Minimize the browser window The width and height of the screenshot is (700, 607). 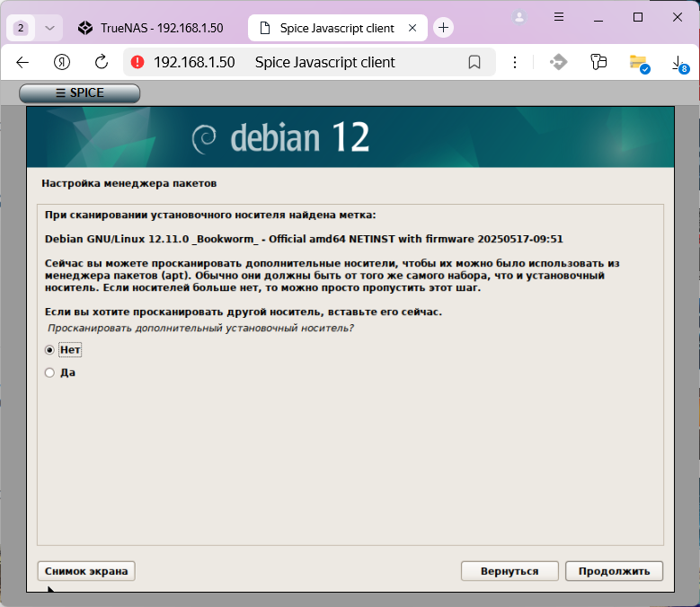point(598,18)
